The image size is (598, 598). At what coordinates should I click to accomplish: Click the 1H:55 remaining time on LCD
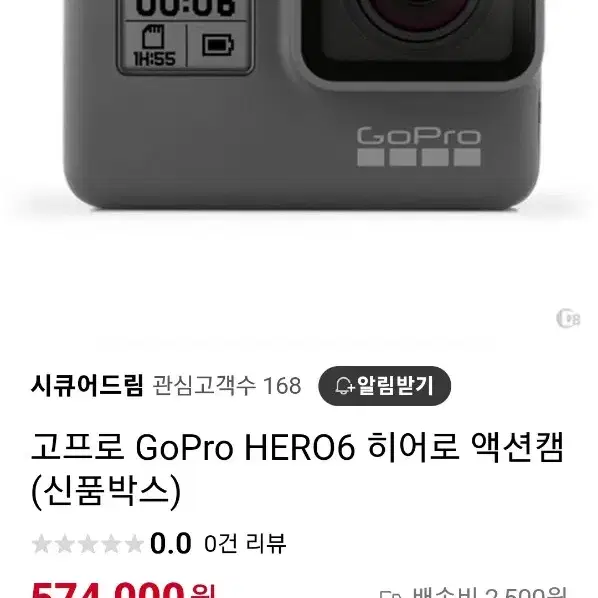point(154,59)
